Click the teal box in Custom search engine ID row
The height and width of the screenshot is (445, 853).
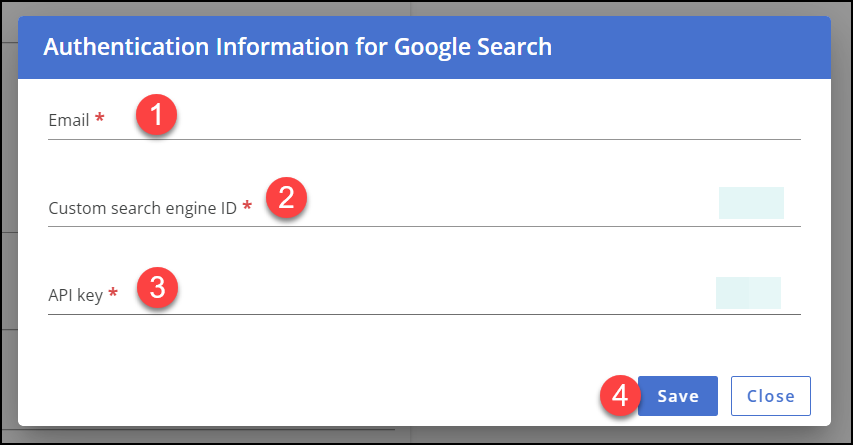(751, 202)
